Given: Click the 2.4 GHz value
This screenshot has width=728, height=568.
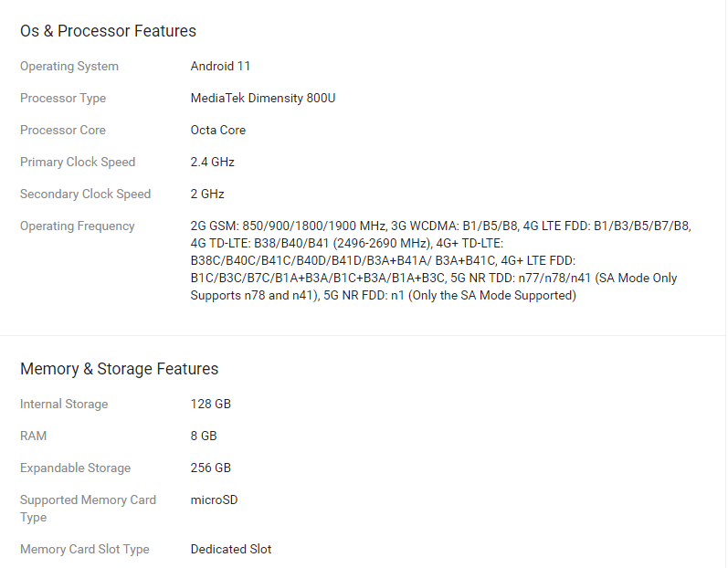Looking at the screenshot, I should (212, 163).
